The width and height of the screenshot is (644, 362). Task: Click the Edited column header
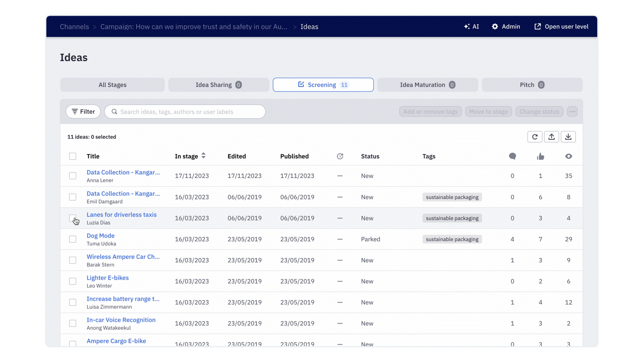(237, 156)
